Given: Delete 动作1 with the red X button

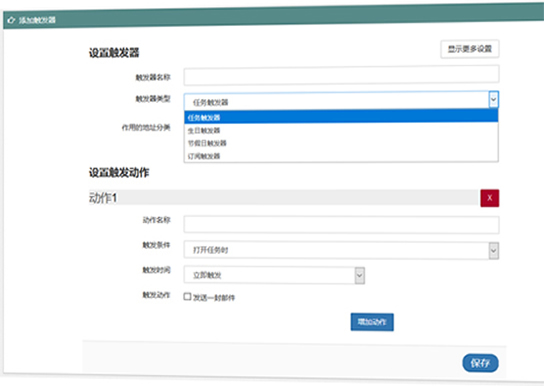Looking at the screenshot, I should tap(490, 198).
